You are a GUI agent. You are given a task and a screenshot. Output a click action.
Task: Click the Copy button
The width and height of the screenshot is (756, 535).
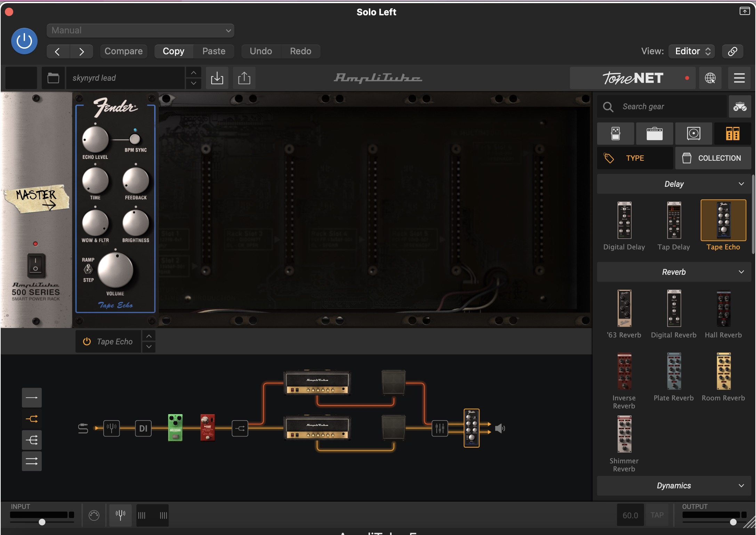tap(174, 51)
